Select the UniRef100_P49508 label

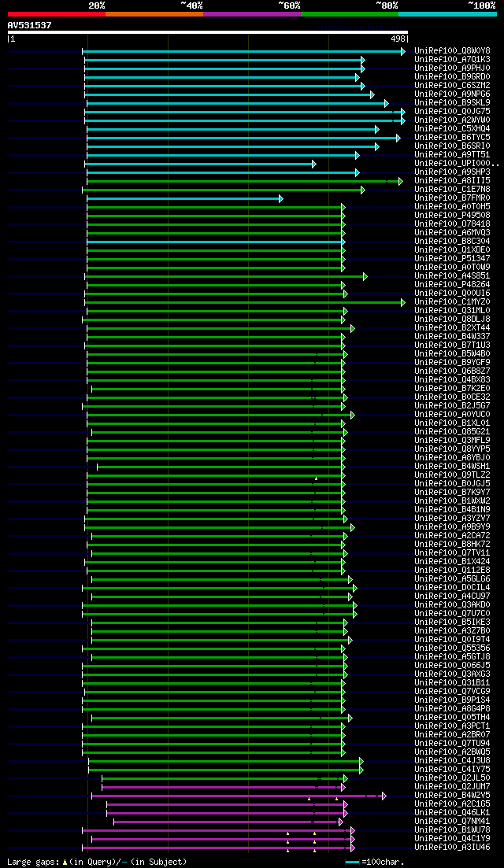pos(452,216)
